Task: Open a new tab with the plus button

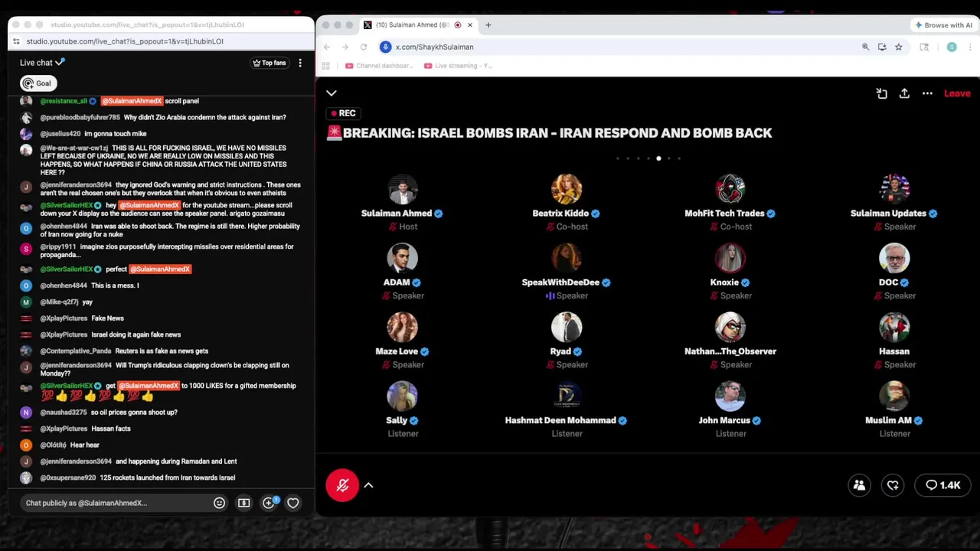Action: pyautogui.click(x=488, y=24)
